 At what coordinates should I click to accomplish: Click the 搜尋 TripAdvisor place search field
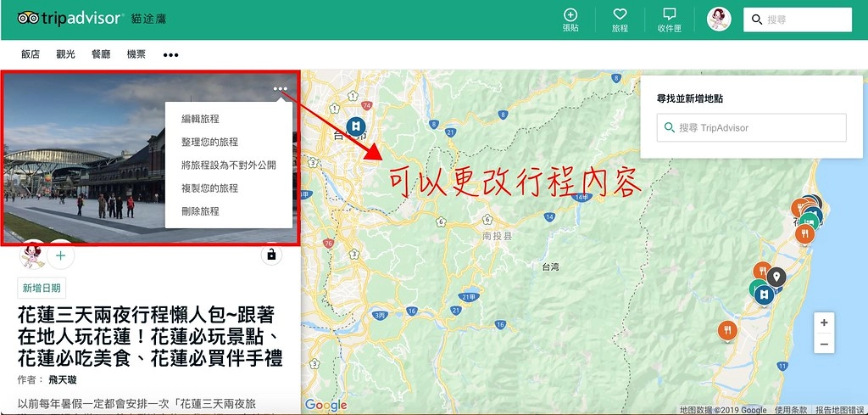click(751, 127)
